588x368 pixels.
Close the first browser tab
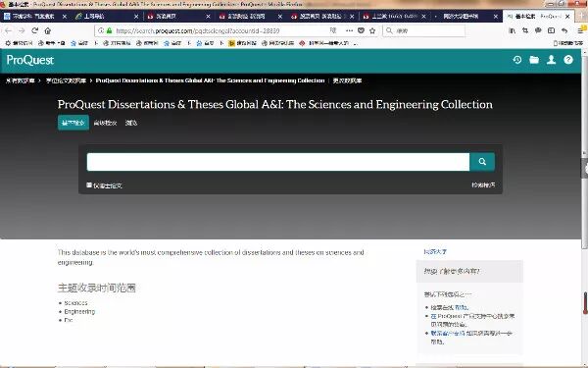click(65, 17)
